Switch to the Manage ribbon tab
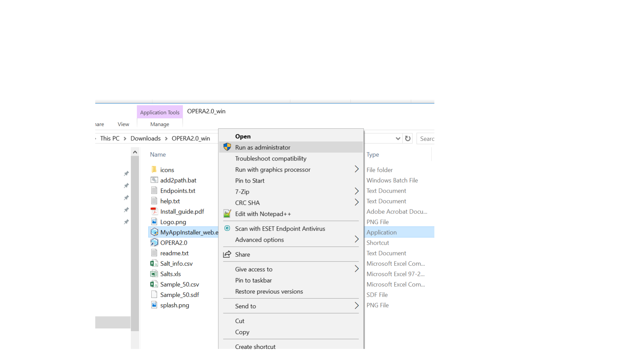This screenshot has height=362, width=644. point(160,124)
